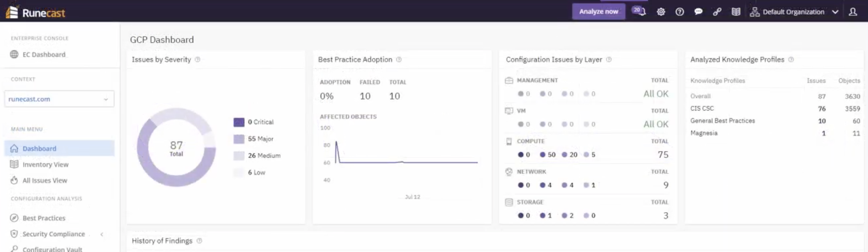Click the CIS CSC issues count 76
868x252 pixels.
coord(822,109)
